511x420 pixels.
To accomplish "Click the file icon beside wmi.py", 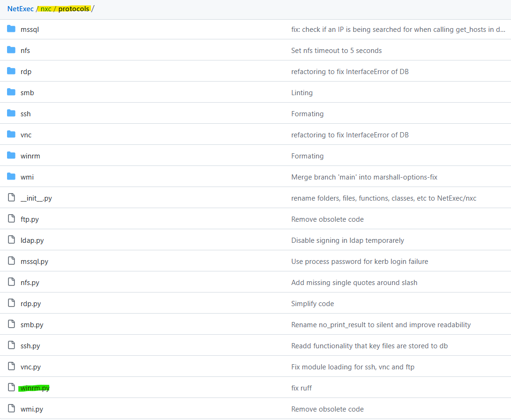I will tap(11, 409).
